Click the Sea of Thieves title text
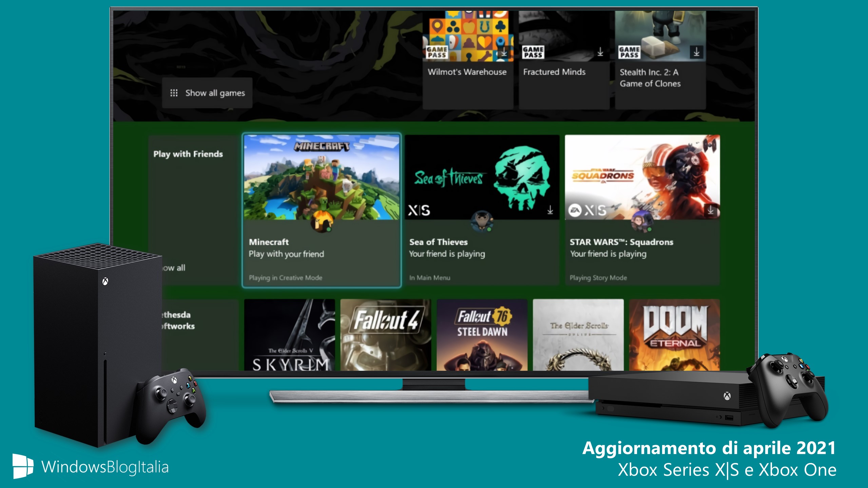868x488 pixels. point(438,242)
